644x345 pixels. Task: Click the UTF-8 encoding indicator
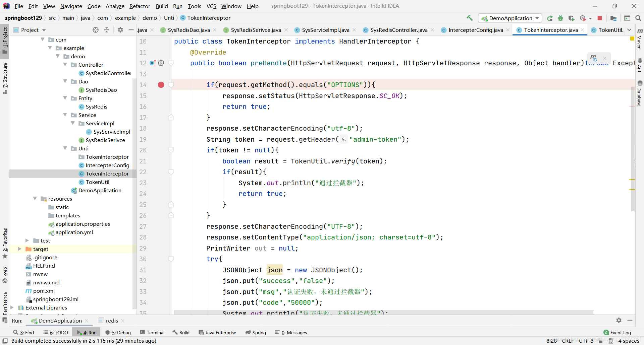(586, 341)
